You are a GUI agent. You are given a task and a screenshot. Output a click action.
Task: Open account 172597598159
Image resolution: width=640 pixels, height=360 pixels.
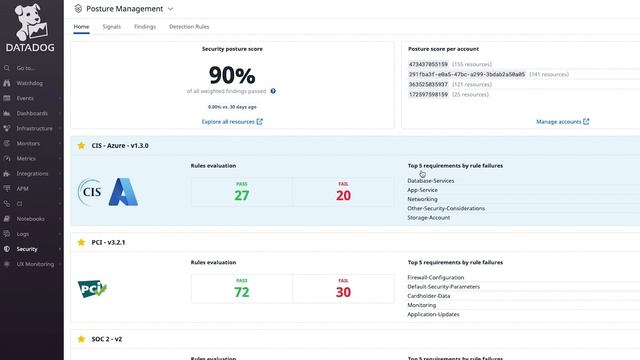(x=428, y=94)
